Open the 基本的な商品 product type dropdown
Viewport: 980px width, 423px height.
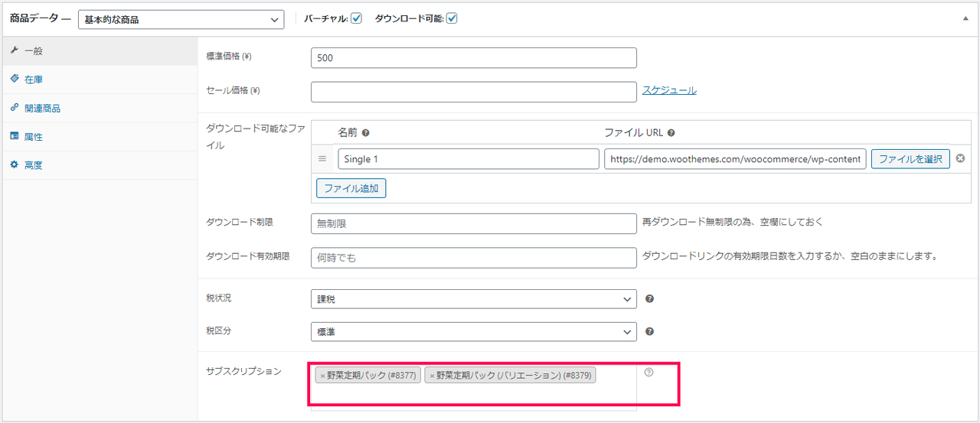181,19
